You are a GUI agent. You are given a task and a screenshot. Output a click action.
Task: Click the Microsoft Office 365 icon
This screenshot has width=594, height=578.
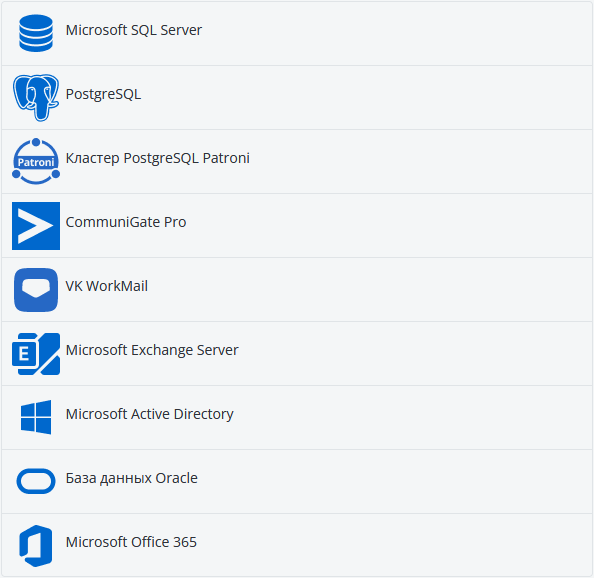(x=36, y=546)
